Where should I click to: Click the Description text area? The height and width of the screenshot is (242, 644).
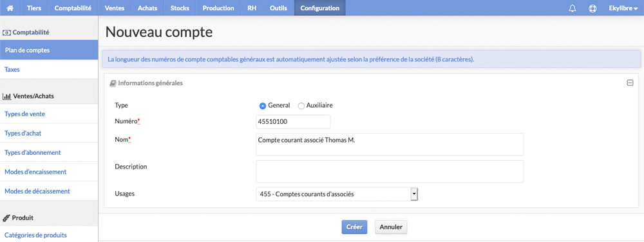coord(390,172)
